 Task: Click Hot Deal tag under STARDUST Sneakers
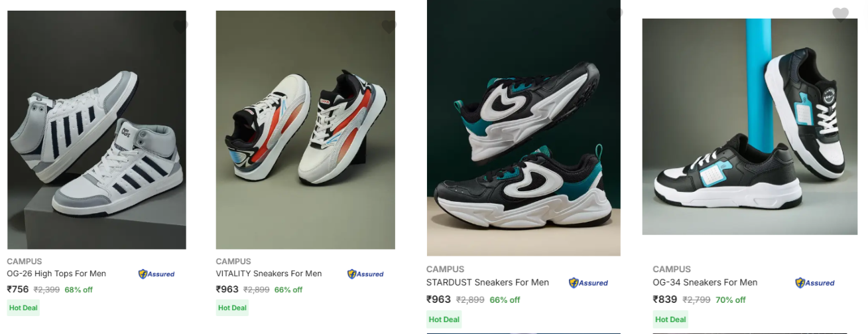point(444,319)
